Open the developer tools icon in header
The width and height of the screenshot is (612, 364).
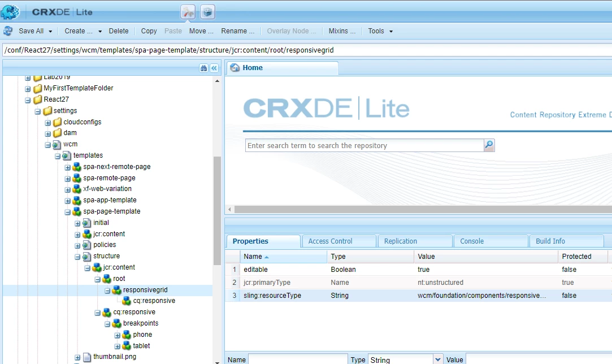coord(188,12)
